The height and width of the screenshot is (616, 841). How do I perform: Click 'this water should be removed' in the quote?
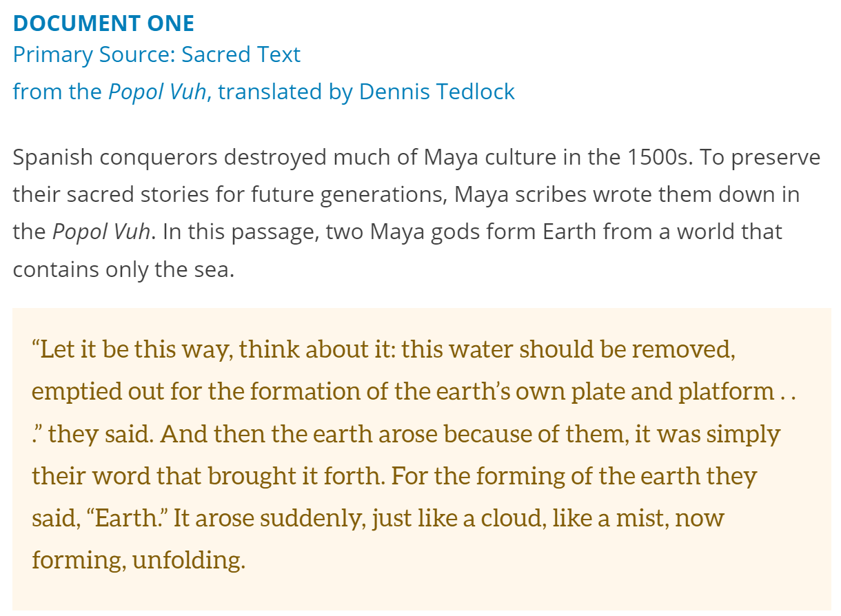click(x=568, y=350)
